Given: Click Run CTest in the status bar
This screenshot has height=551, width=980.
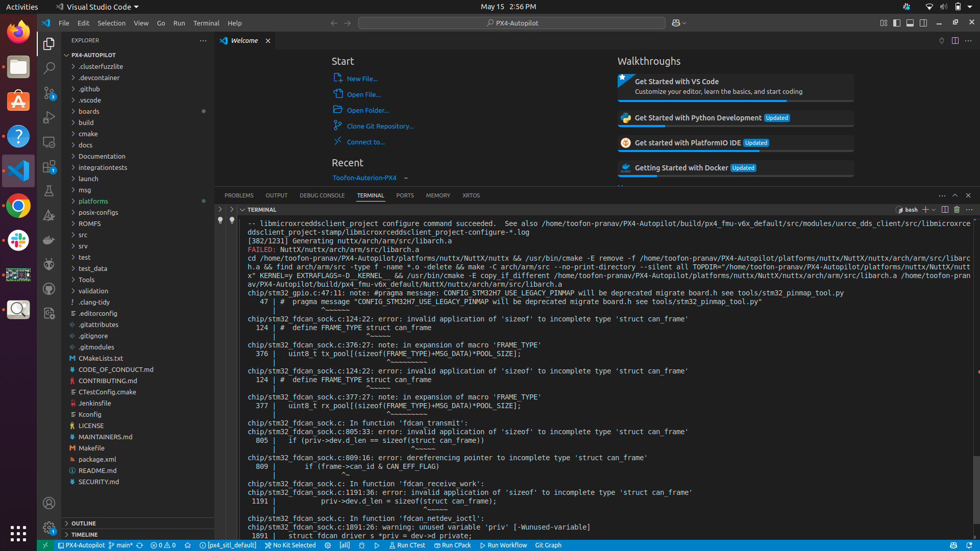Looking at the screenshot, I should coord(407,545).
